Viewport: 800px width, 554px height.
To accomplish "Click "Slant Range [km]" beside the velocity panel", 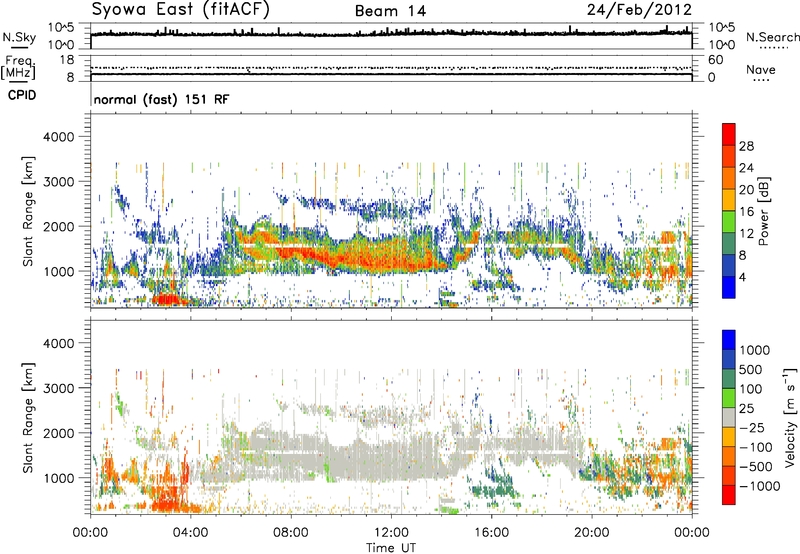I will coord(28,418).
